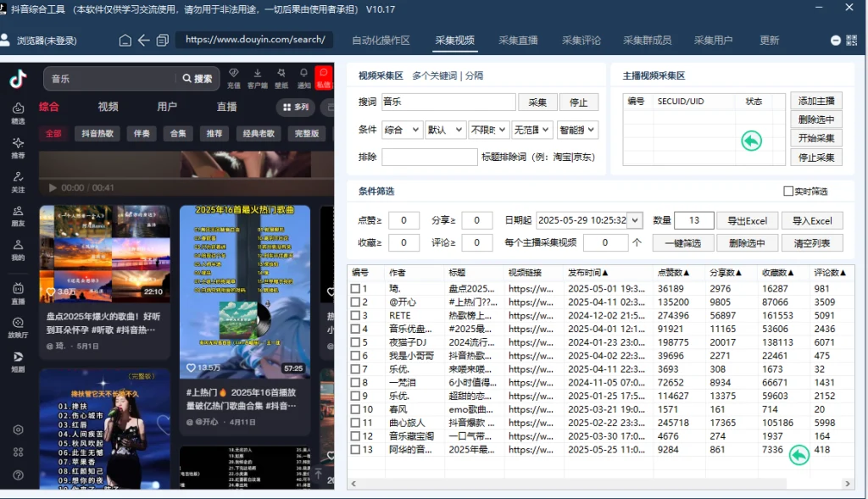Open the red 私信 messages icon

pyautogui.click(x=324, y=78)
